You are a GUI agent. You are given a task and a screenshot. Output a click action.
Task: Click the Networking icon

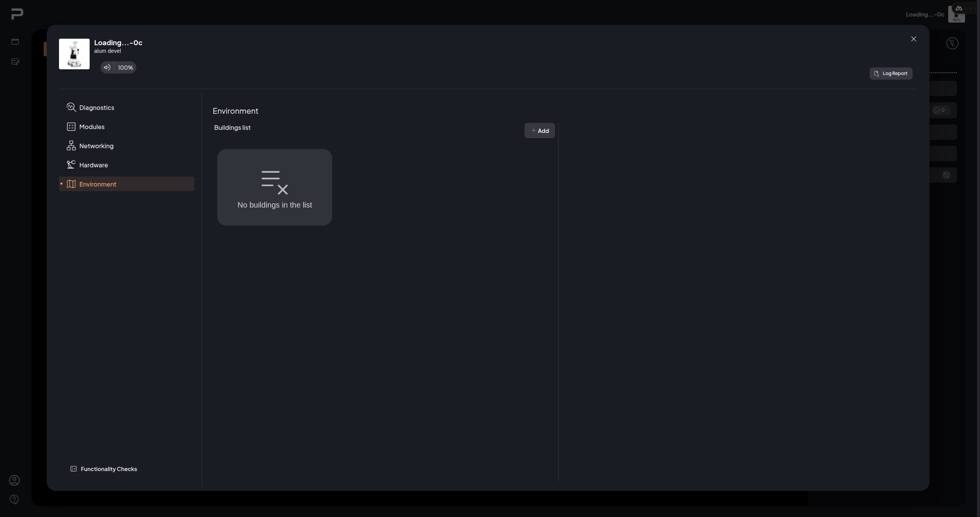click(x=71, y=146)
